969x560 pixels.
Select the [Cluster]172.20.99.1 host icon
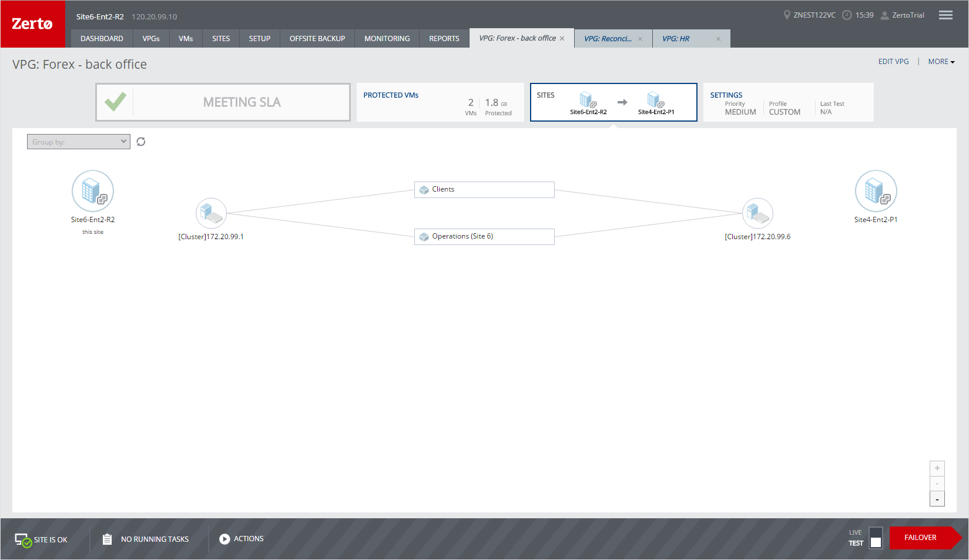click(x=211, y=213)
